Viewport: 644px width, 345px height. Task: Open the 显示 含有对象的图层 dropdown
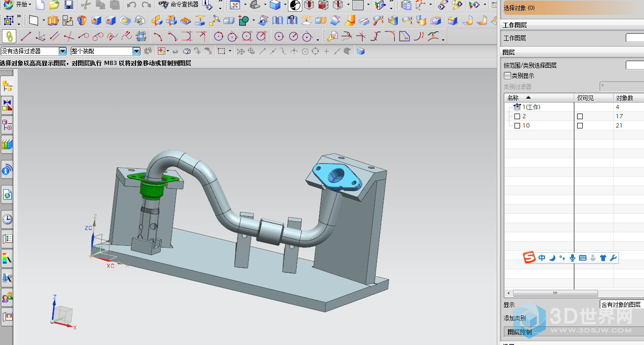point(622,305)
